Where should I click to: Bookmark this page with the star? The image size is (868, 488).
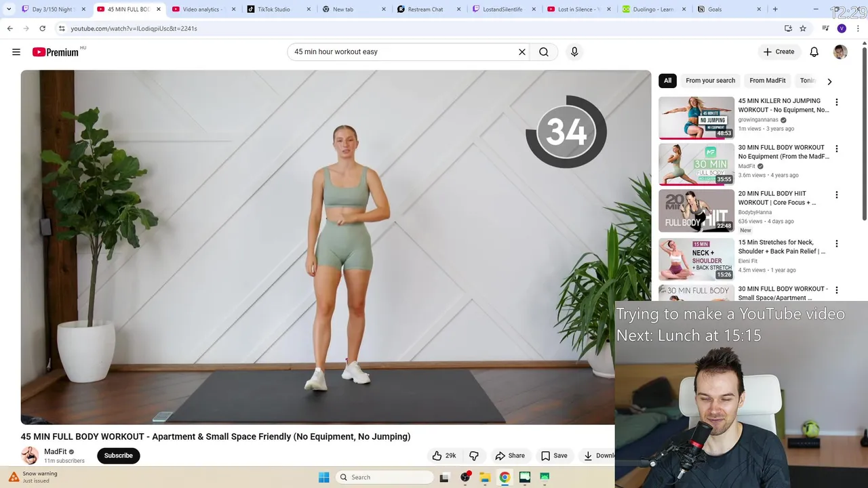click(803, 28)
